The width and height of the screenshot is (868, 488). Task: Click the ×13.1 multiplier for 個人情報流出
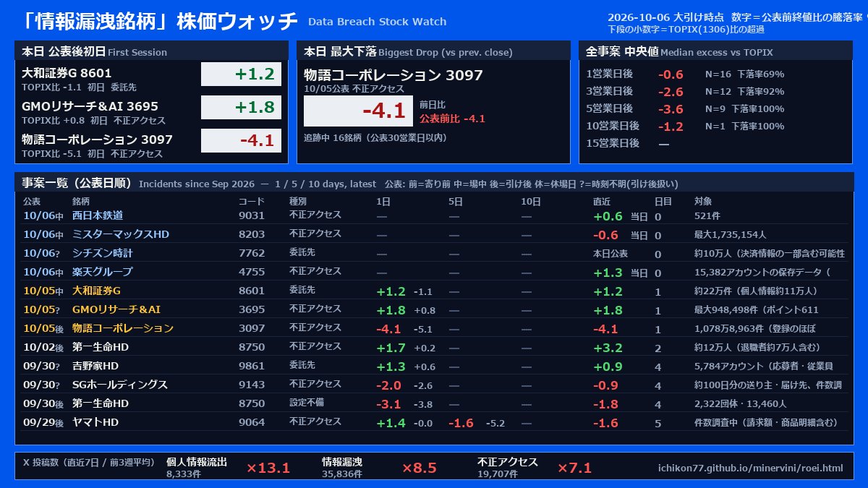pos(268,468)
